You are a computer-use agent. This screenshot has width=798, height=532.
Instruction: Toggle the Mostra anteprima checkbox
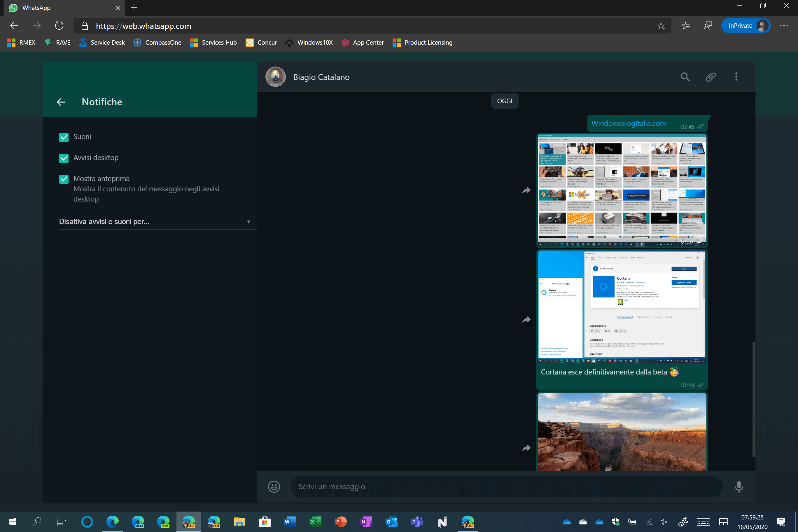click(64, 179)
